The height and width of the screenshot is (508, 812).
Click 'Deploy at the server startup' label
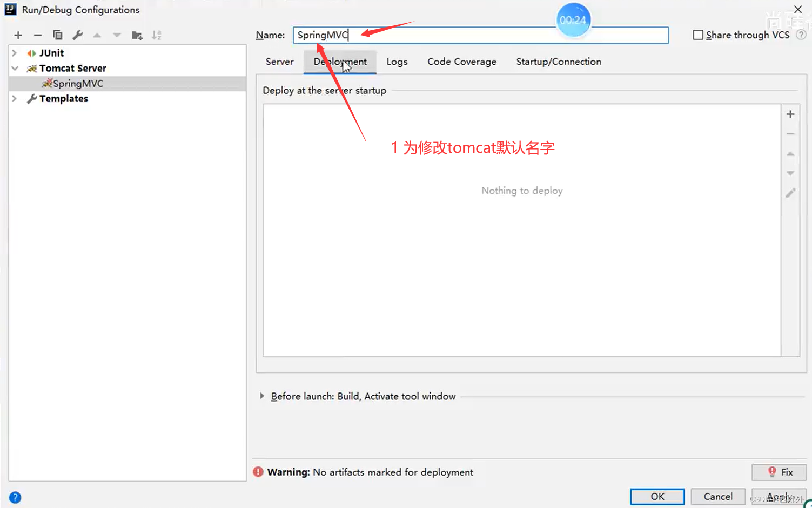pyautogui.click(x=324, y=90)
